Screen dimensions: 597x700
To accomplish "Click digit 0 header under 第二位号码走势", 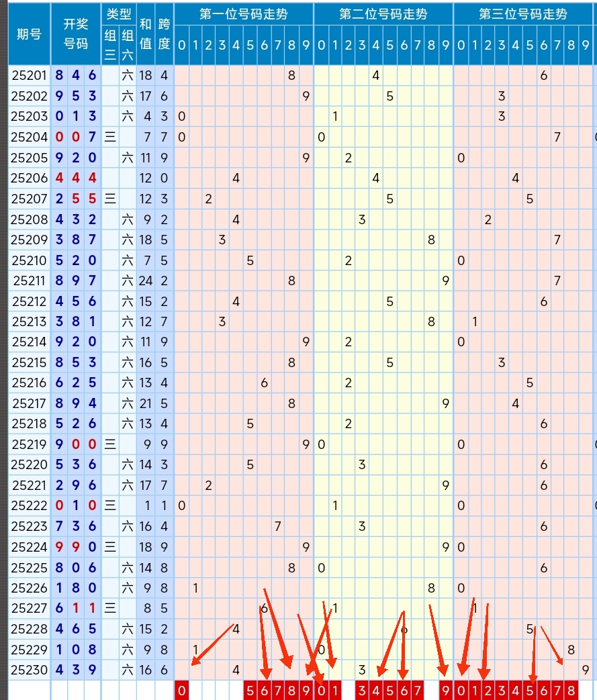I will tap(321, 45).
